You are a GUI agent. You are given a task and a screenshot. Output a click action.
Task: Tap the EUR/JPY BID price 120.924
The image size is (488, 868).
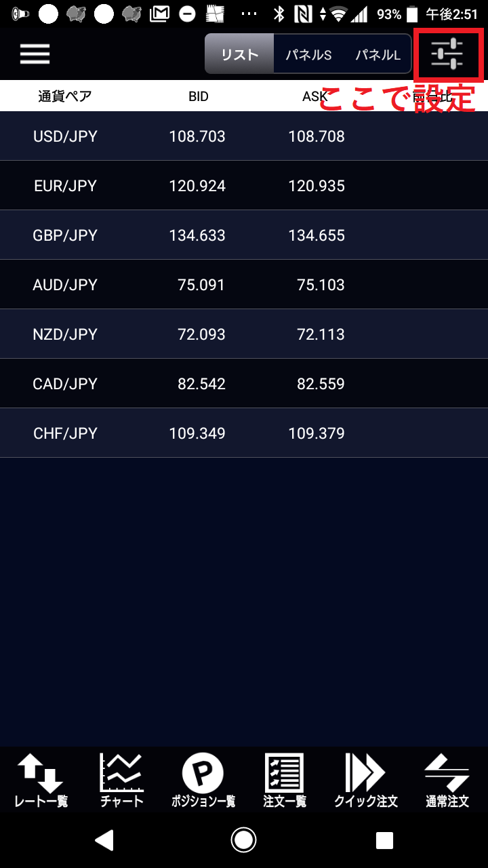pos(197,186)
